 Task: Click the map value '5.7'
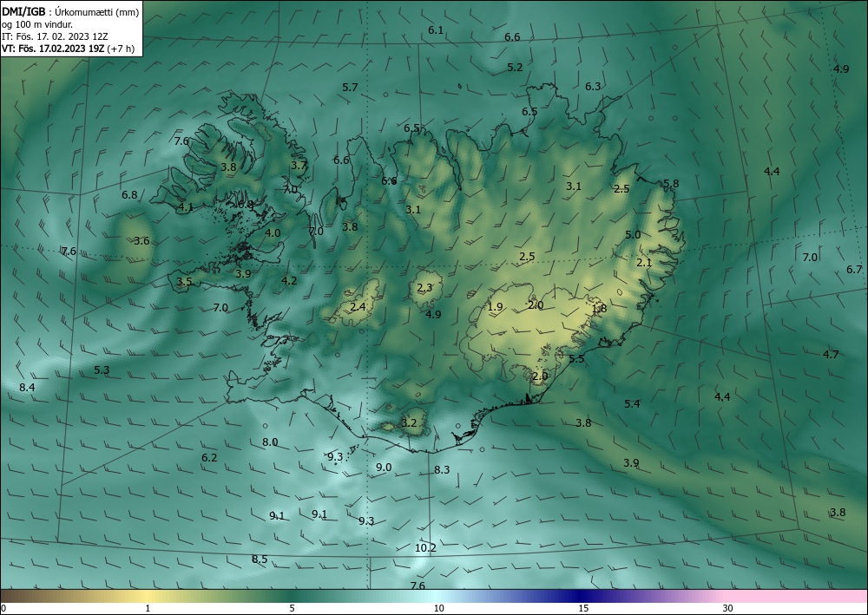pos(350,87)
